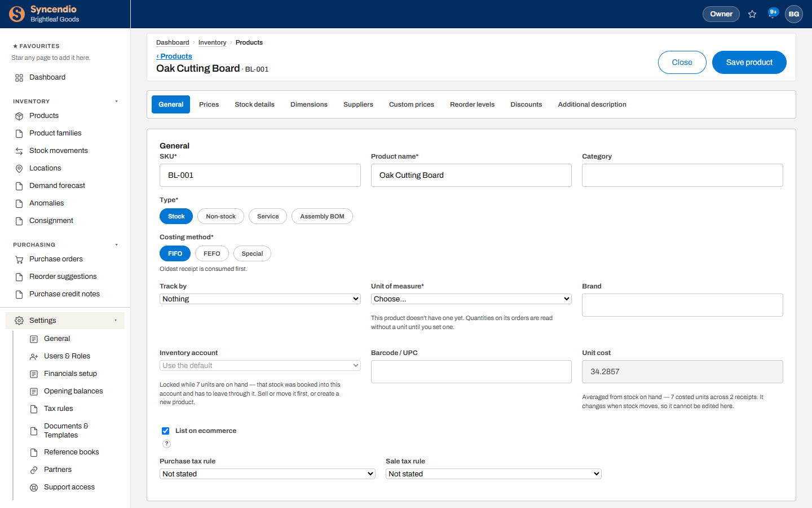Viewport: 812px width, 508px height.
Task: Choose the Assembly BOM product type
Action: pyautogui.click(x=322, y=216)
